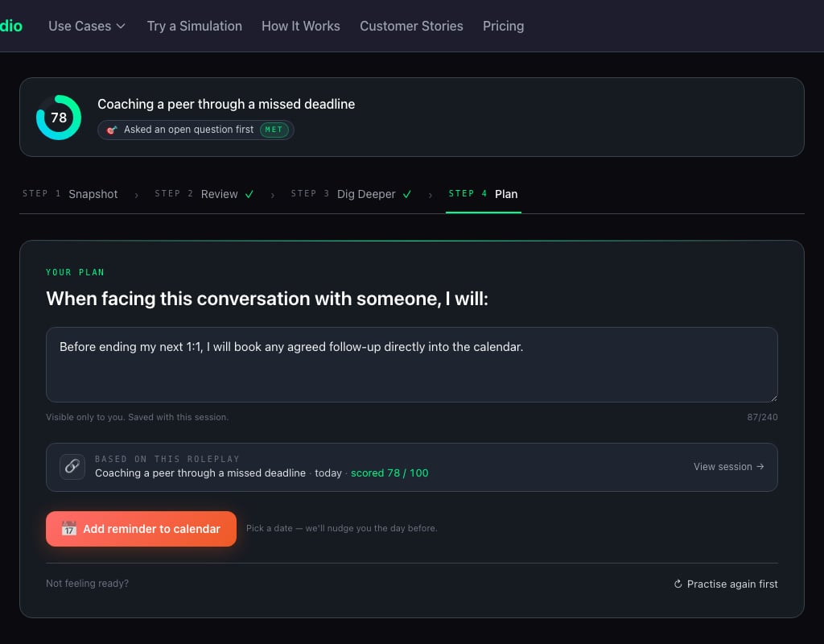
Task: Click Practise again first
Action: [726, 584]
